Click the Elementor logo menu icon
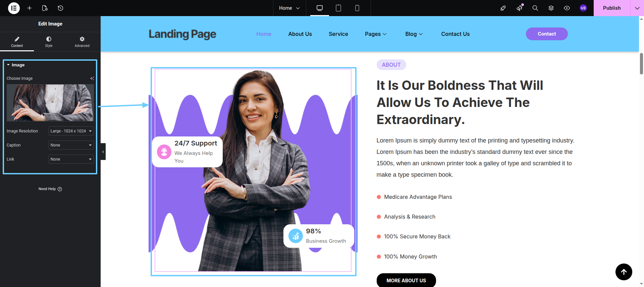Viewport: 644px width, 287px height. [14, 8]
